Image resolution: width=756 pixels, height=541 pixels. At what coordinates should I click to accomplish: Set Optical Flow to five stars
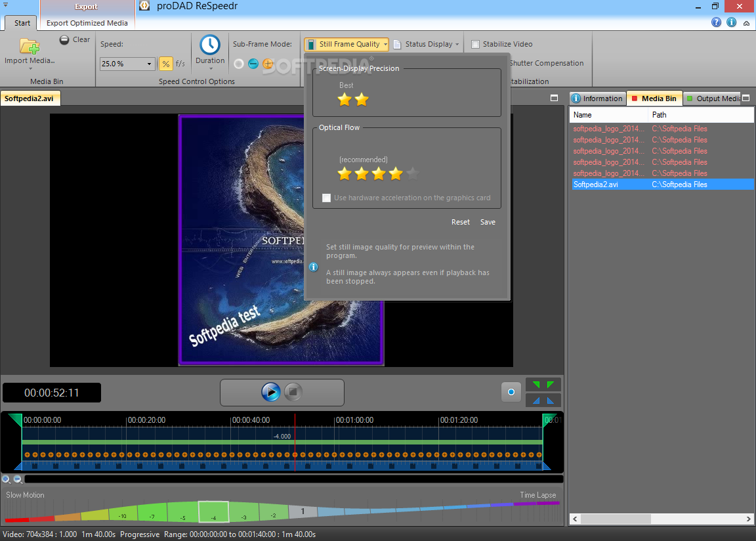tap(413, 173)
